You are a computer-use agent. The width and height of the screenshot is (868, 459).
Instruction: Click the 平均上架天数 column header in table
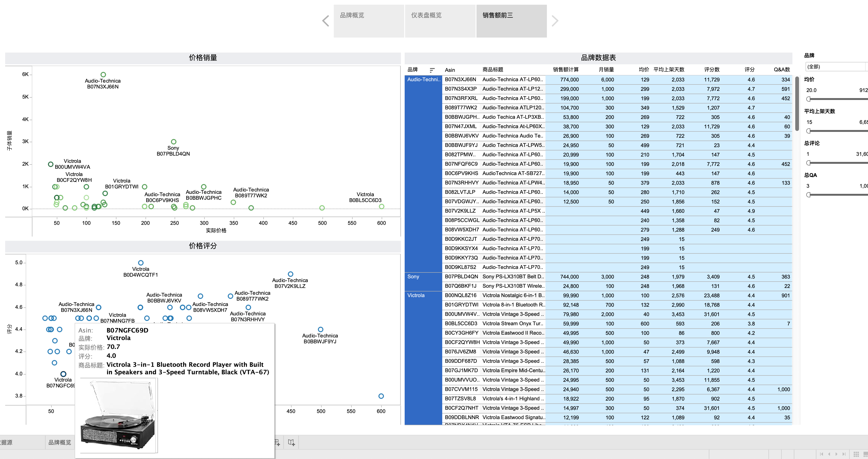point(669,70)
